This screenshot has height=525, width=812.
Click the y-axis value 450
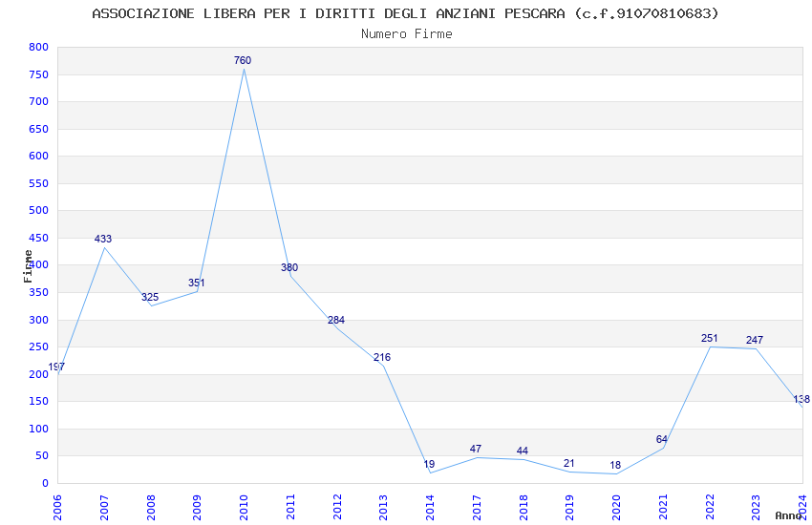(x=39, y=238)
